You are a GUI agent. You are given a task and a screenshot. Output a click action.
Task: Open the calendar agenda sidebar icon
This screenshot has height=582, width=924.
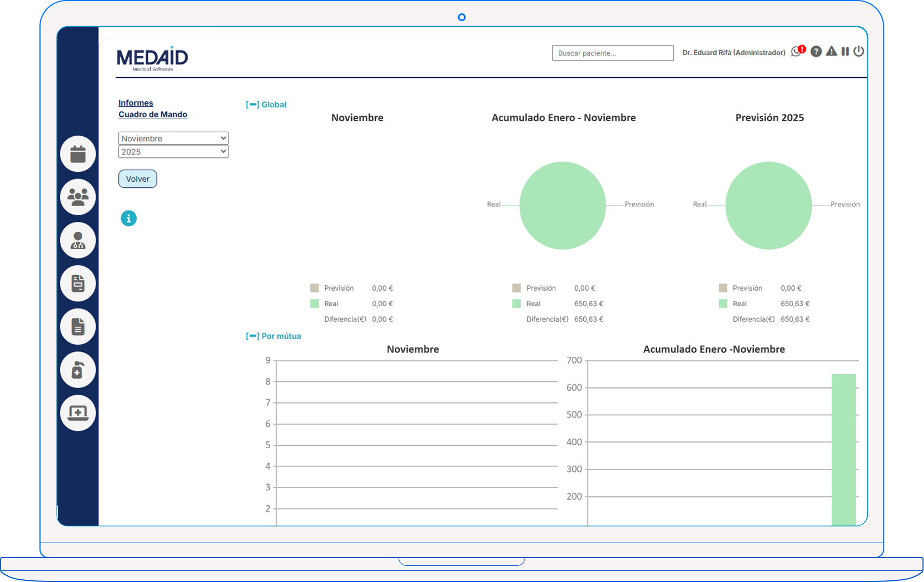click(78, 154)
